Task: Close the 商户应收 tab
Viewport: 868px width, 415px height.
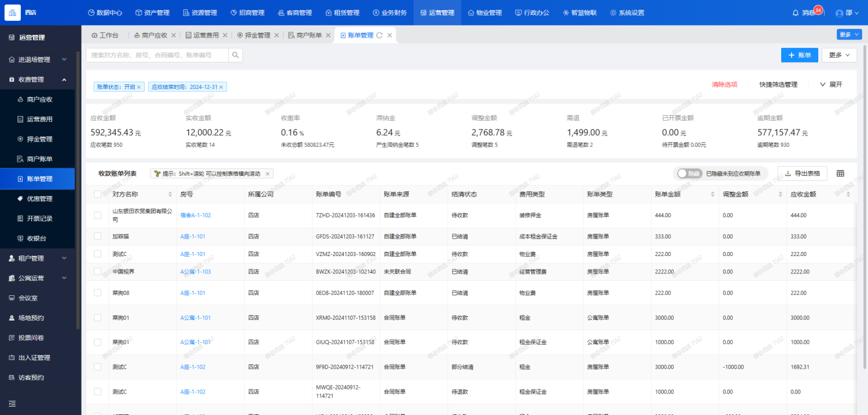Action: (174, 35)
